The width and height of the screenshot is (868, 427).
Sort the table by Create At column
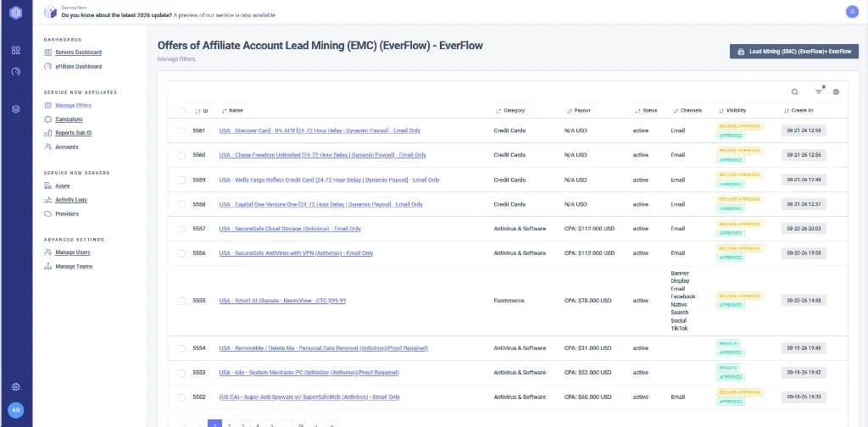[798, 111]
